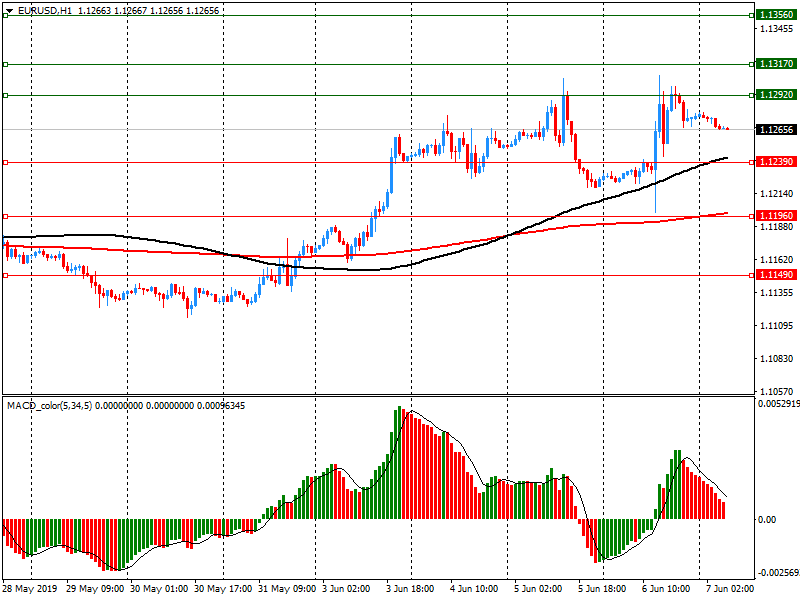Select the MACD_color(5,34,5) indicator label
The image size is (800, 600).
[x=49, y=406]
